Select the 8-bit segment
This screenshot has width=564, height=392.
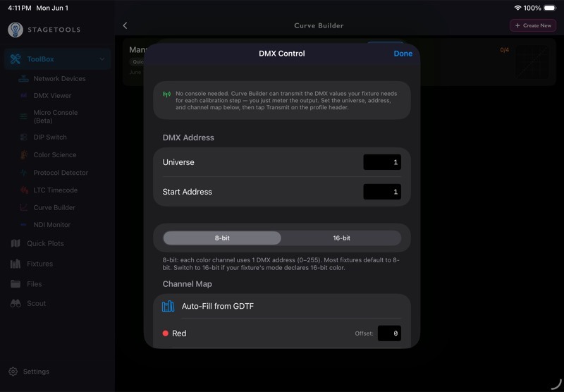point(222,238)
